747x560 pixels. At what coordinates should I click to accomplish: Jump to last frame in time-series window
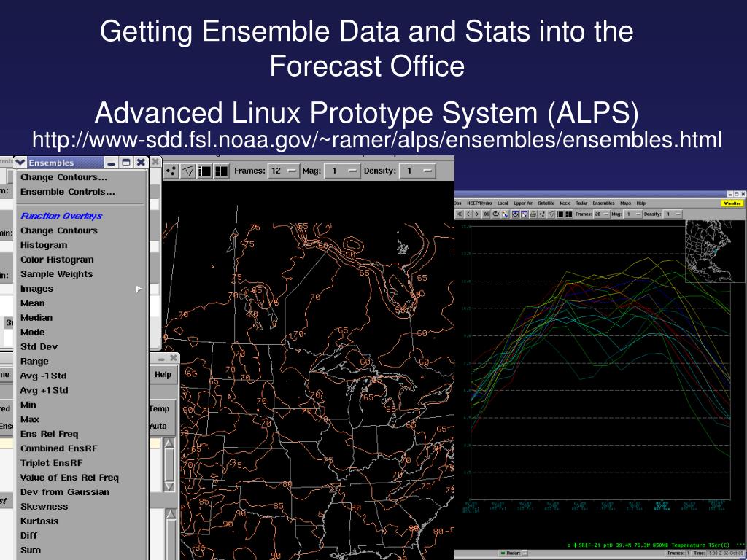487,214
